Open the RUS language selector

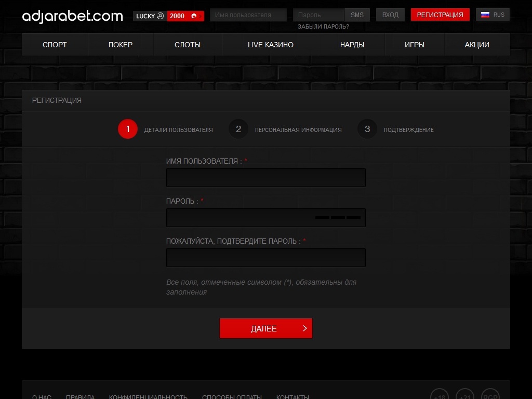point(493,15)
